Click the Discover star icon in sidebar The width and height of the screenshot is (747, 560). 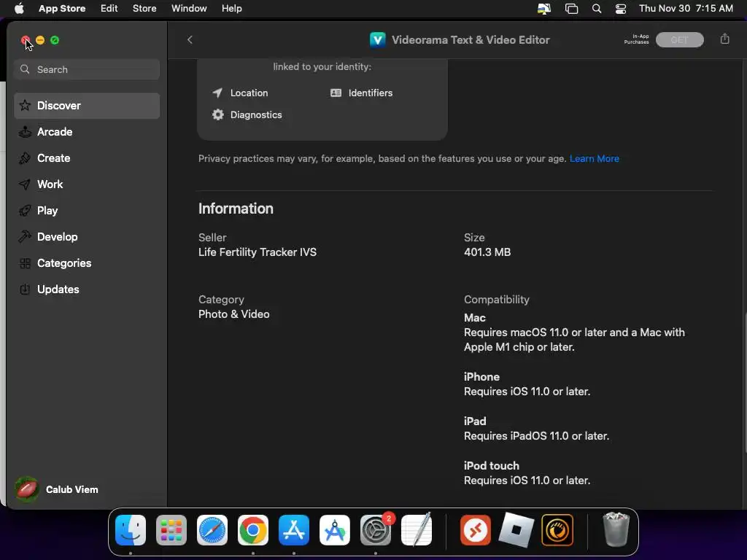[25, 105]
